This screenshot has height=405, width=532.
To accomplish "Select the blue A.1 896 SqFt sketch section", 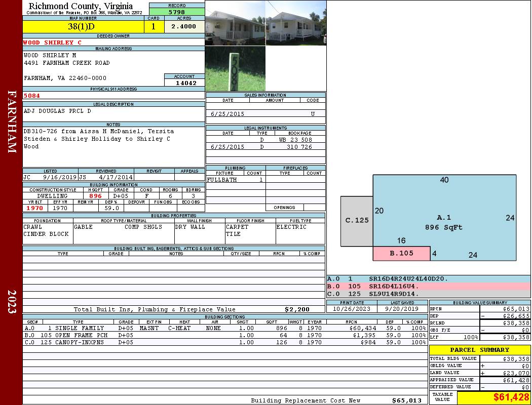I will [444, 218].
